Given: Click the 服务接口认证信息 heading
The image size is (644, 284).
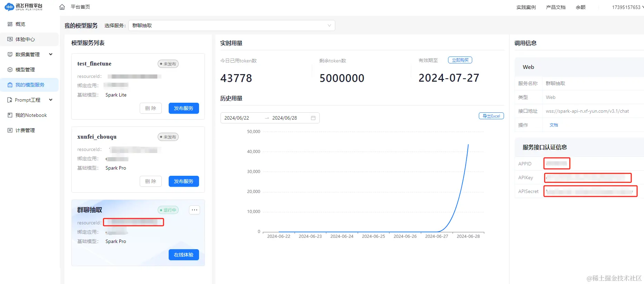Looking at the screenshot, I should (545, 147).
